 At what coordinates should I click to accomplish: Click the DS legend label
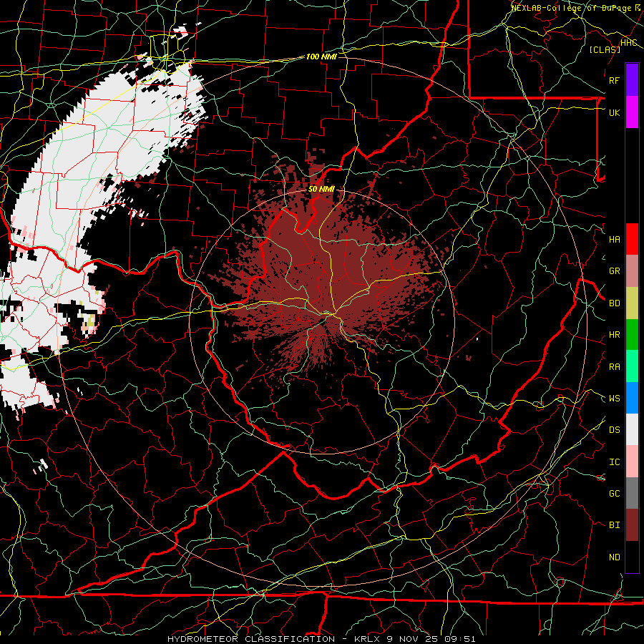[614, 429]
